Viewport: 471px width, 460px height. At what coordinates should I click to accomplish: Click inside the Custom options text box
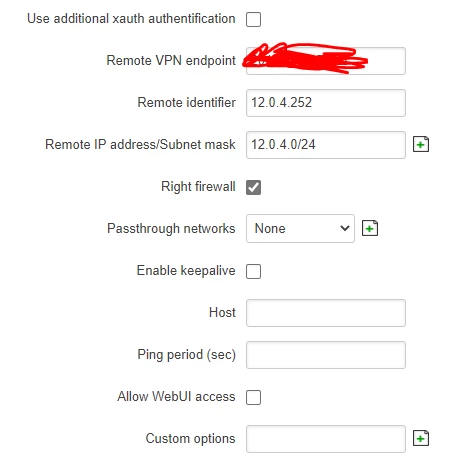pyautogui.click(x=326, y=439)
